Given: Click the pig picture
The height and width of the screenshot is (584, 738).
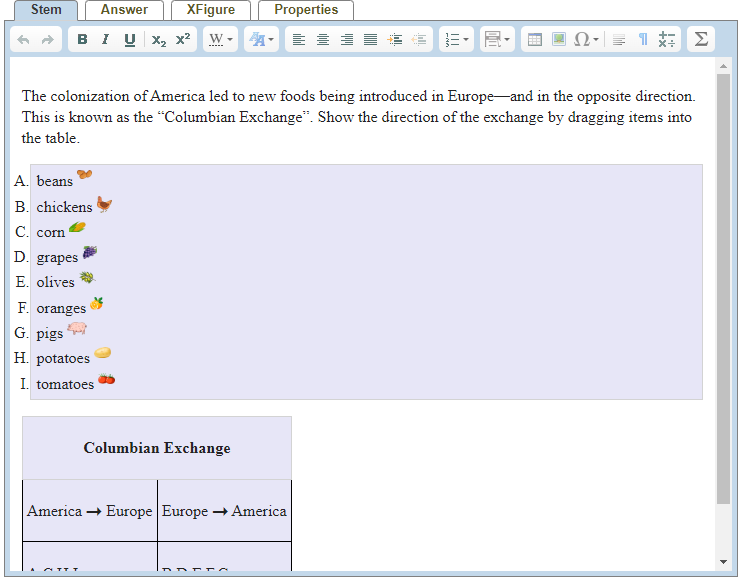Looking at the screenshot, I should coord(77,328).
